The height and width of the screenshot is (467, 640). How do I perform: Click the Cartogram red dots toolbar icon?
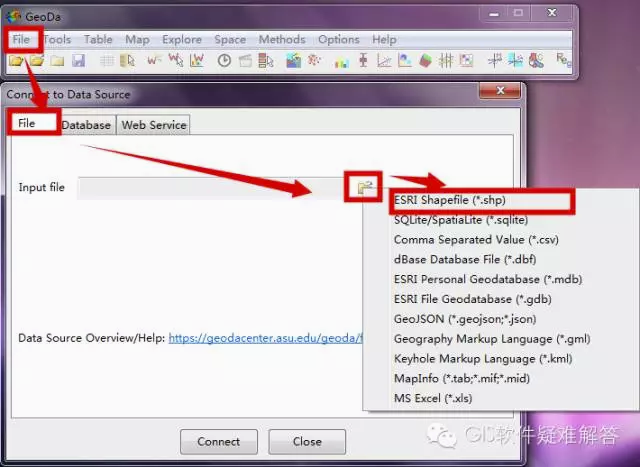pos(314,61)
